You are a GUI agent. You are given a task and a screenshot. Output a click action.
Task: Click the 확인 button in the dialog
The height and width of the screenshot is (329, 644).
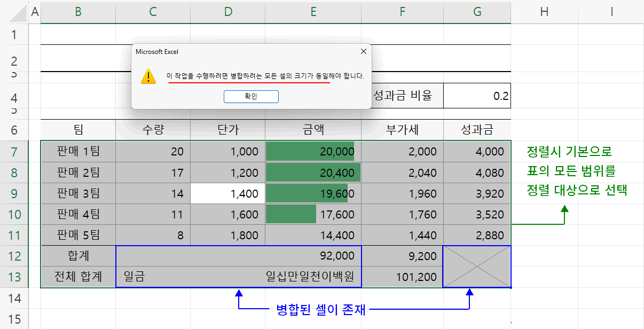(251, 96)
